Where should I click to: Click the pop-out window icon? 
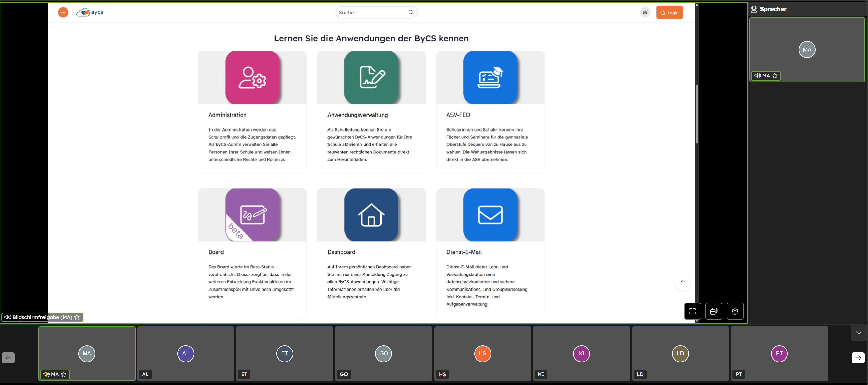point(713,311)
